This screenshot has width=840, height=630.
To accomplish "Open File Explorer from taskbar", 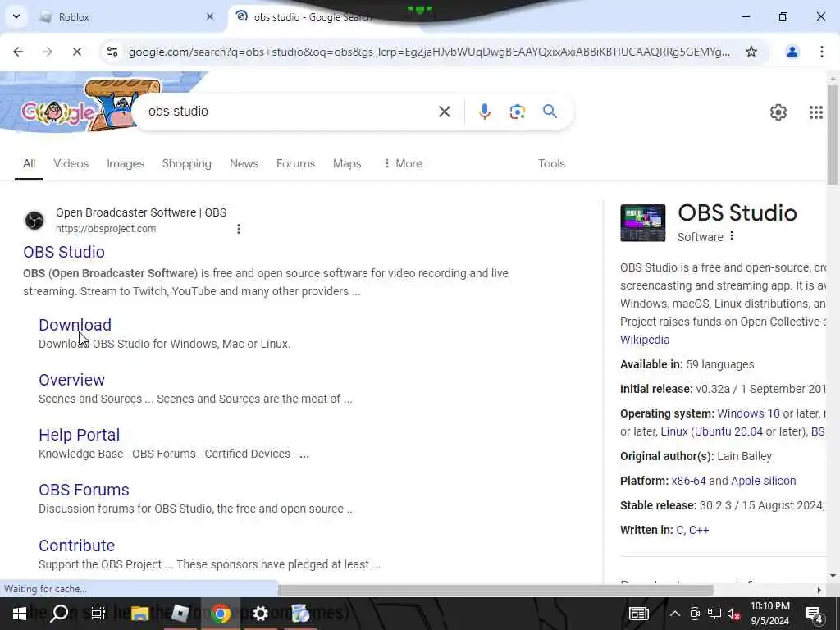I will click(139, 614).
